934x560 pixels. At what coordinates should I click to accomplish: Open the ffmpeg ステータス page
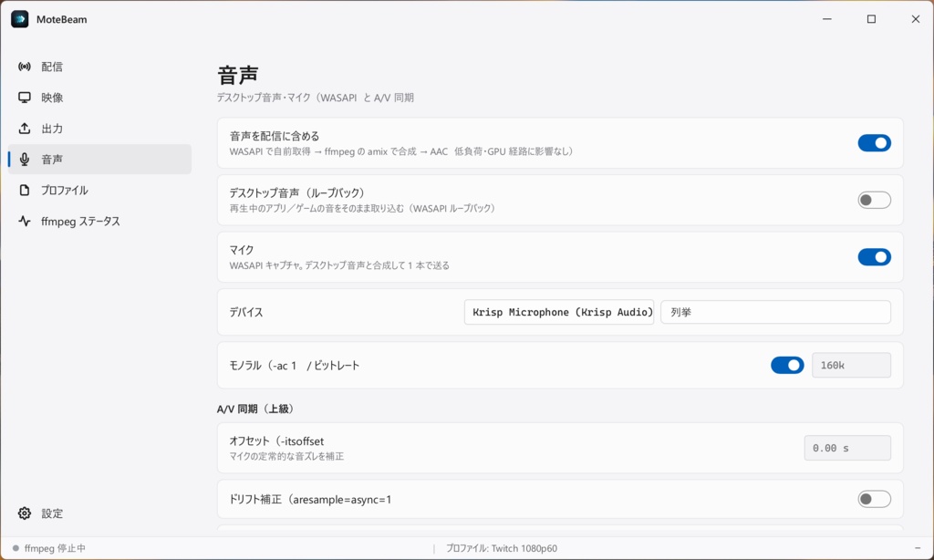point(100,221)
